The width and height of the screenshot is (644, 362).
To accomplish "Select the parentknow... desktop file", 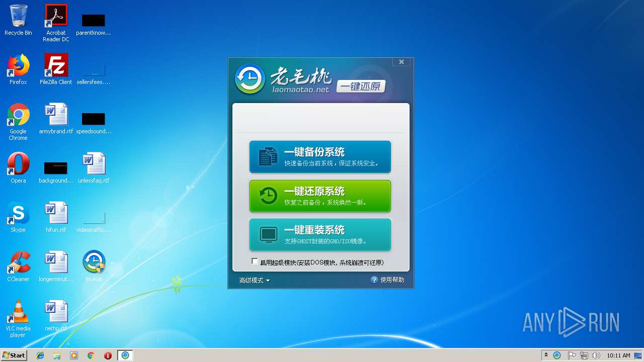I will point(94,23).
